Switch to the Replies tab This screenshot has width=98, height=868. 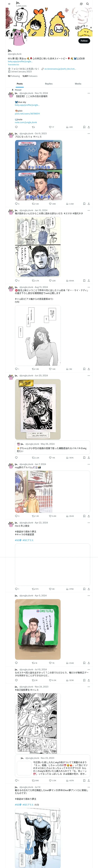[49, 84]
